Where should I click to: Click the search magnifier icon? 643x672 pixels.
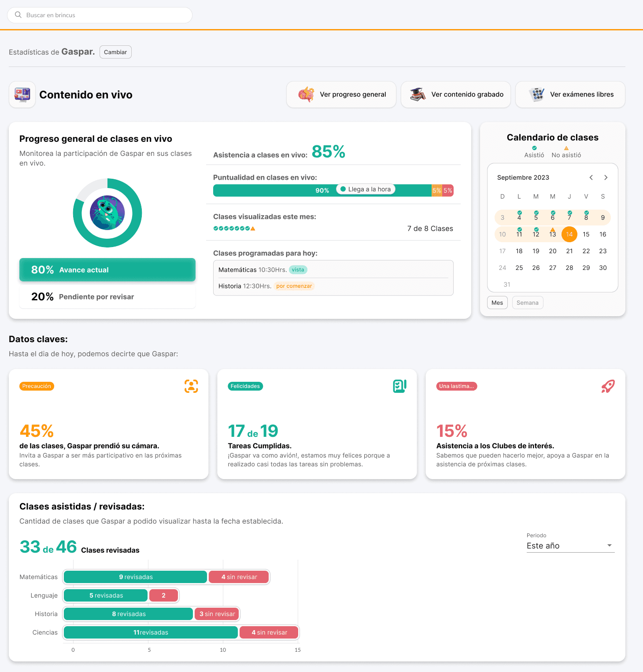coord(18,15)
